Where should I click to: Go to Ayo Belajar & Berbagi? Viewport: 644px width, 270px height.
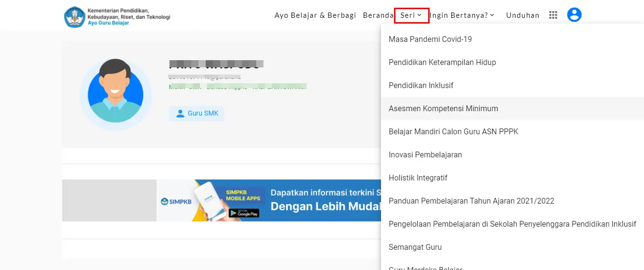click(x=315, y=15)
